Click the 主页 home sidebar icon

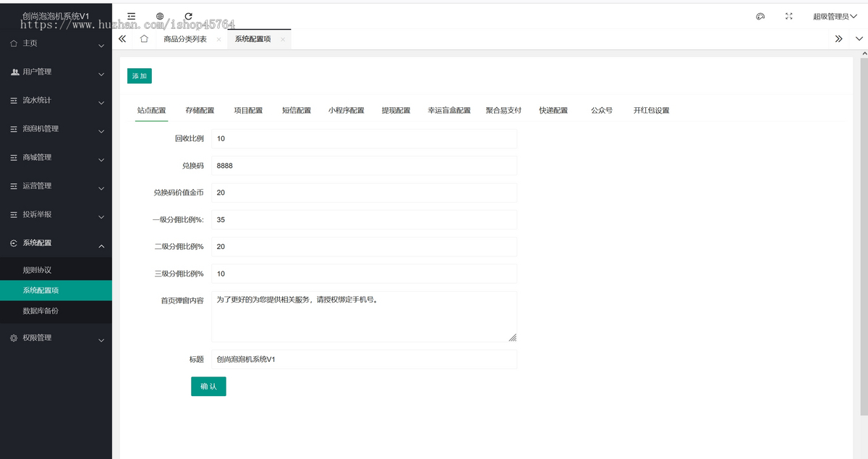click(14, 43)
